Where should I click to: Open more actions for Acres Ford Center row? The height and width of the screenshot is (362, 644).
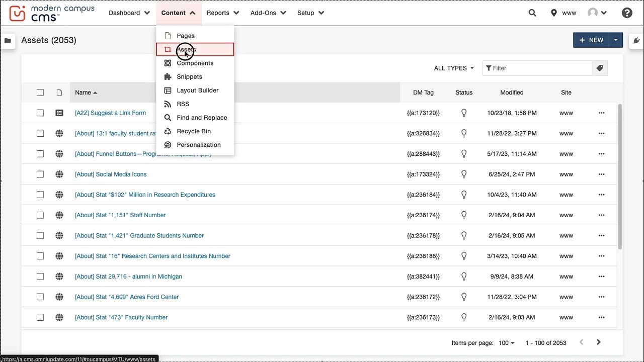(x=601, y=297)
